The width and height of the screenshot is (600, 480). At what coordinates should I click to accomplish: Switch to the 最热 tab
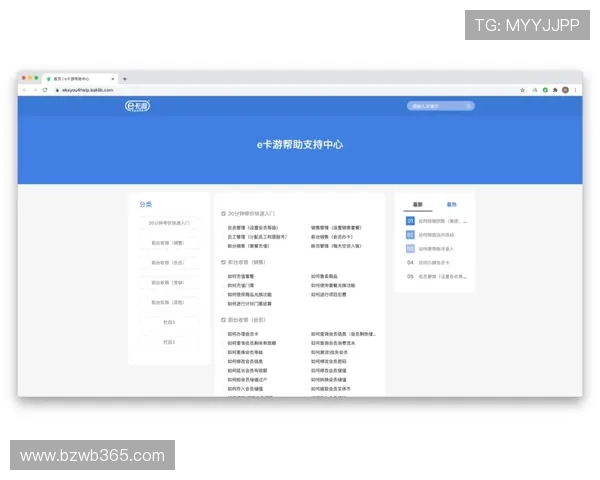452,204
